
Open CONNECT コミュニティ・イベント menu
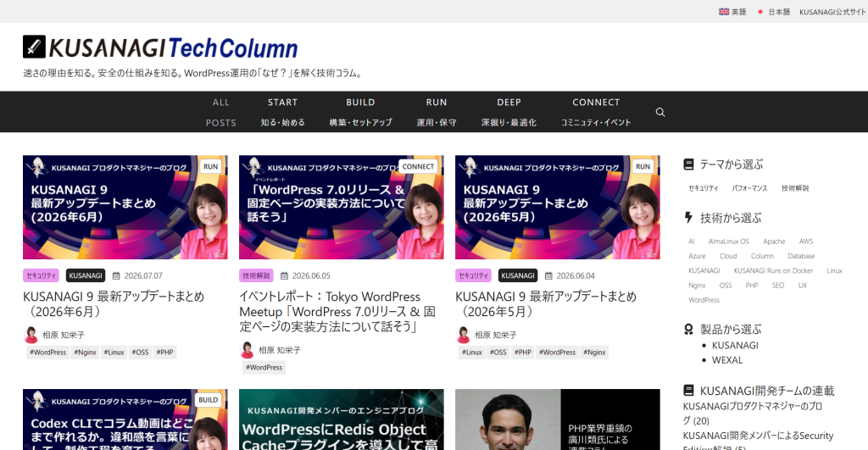pyautogui.click(x=596, y=113)
